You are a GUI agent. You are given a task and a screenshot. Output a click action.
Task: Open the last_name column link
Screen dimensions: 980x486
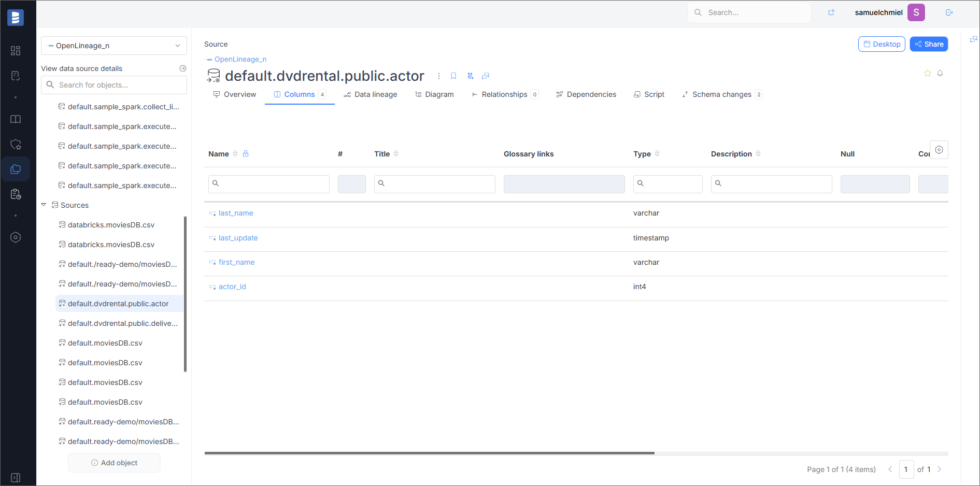tap(236, 213)
